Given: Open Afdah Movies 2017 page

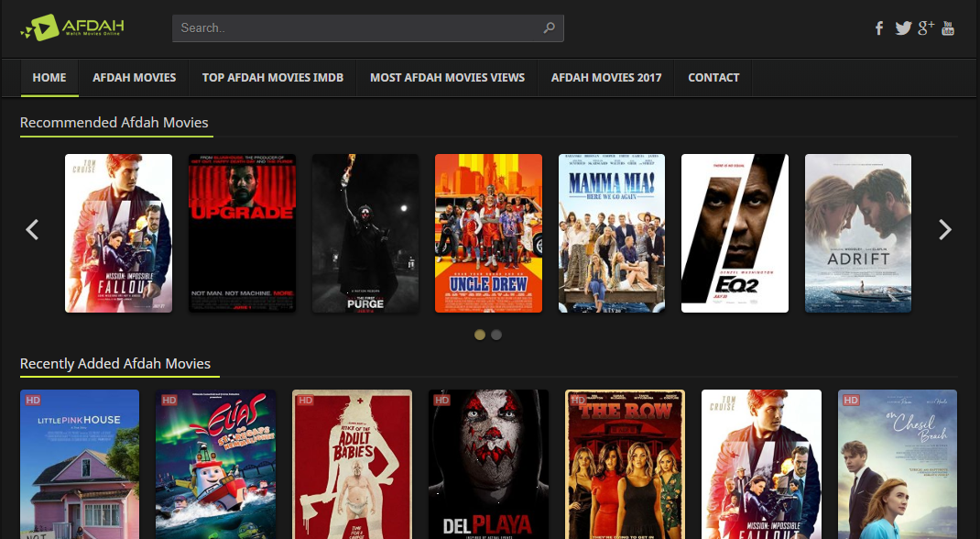Looking at the screenshot, I should pyautogui.click(x=606, y=78).
